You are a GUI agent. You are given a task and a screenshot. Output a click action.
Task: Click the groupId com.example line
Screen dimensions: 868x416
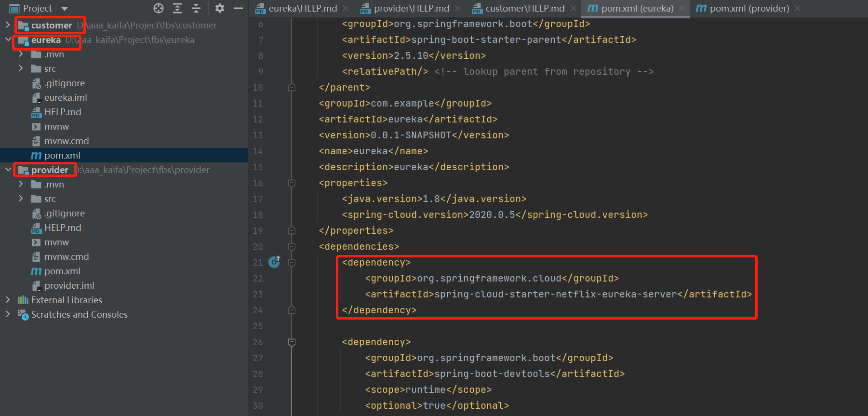[405, 103]
